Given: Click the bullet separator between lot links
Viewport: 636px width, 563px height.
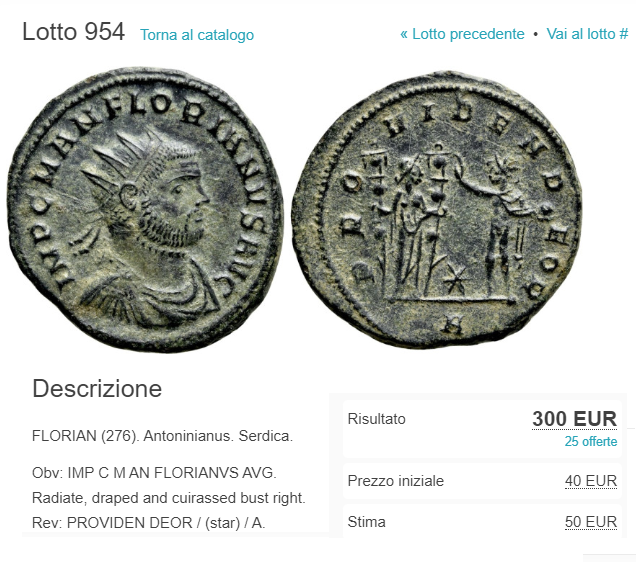Looking at the screenshot, I should pos(535,35).
